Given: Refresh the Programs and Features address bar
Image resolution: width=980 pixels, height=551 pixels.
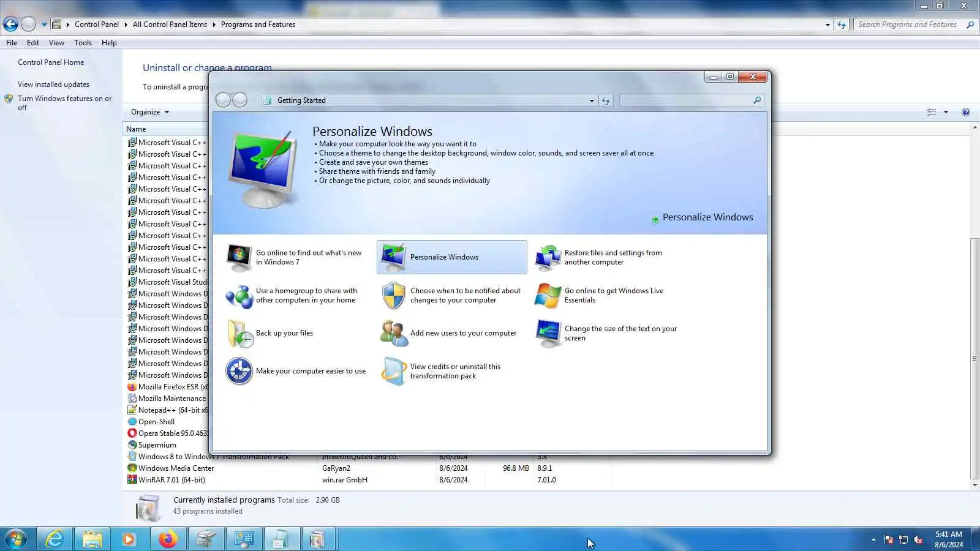Looking at the screenshot, I should click(x=842, y=24).
